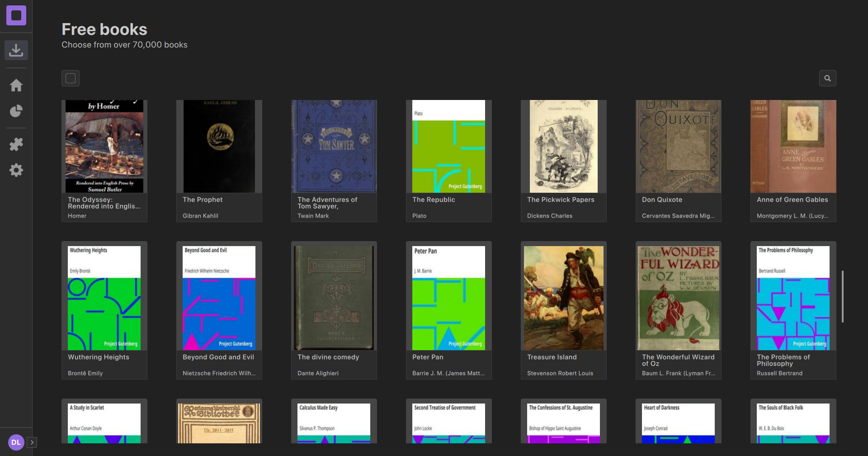The height and width of the screenshot is (456, 868).
Task: Click the author name 'Homer'
Action: click(x=77, y=216)
